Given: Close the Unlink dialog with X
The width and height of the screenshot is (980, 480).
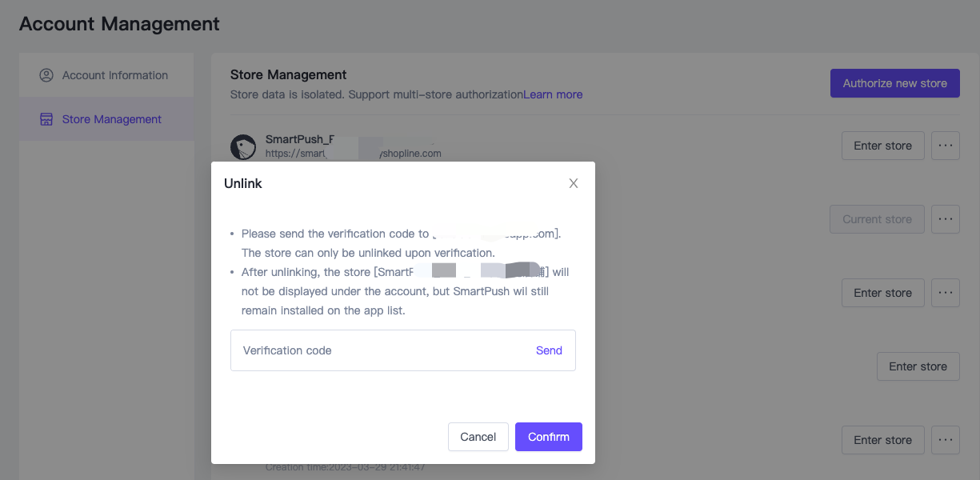Looking at the screenshot, I should pos(573,183).
